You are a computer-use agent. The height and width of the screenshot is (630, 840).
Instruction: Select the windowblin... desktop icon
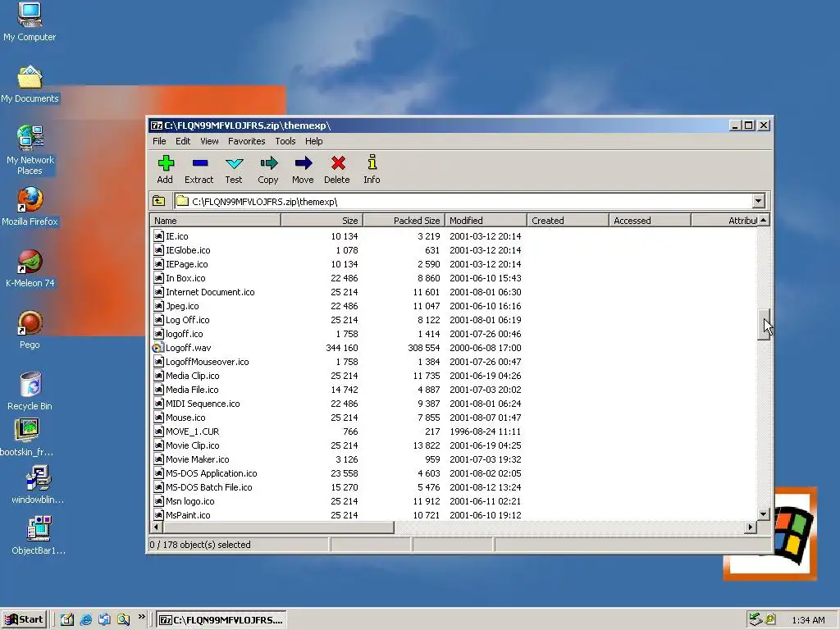click(38, 478)
